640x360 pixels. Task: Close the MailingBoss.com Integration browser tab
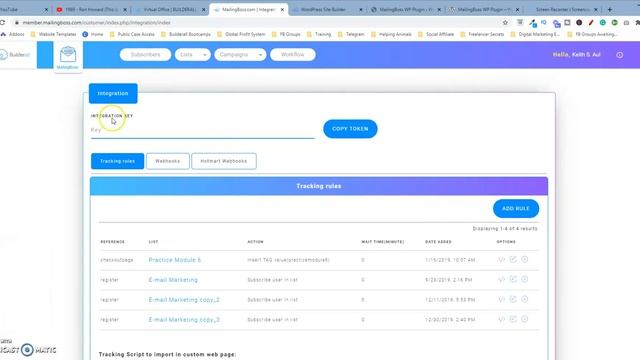tap(282, 9)
